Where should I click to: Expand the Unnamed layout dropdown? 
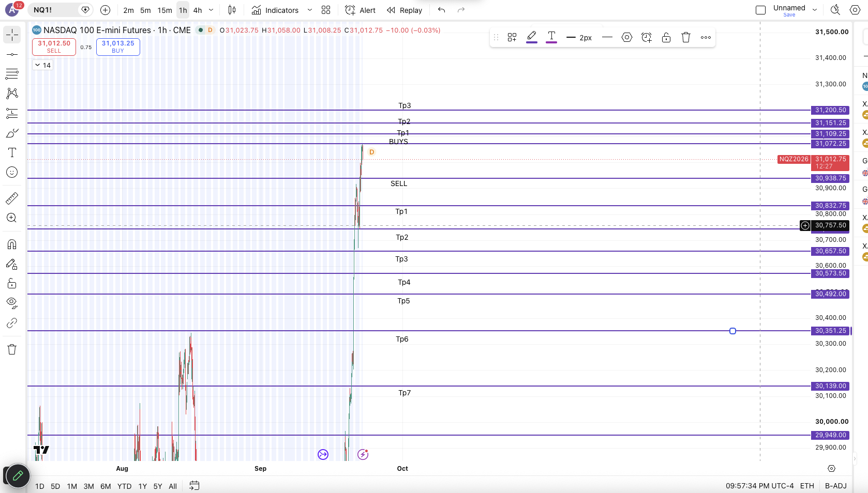pyautogui.click(x=815, y=10)
